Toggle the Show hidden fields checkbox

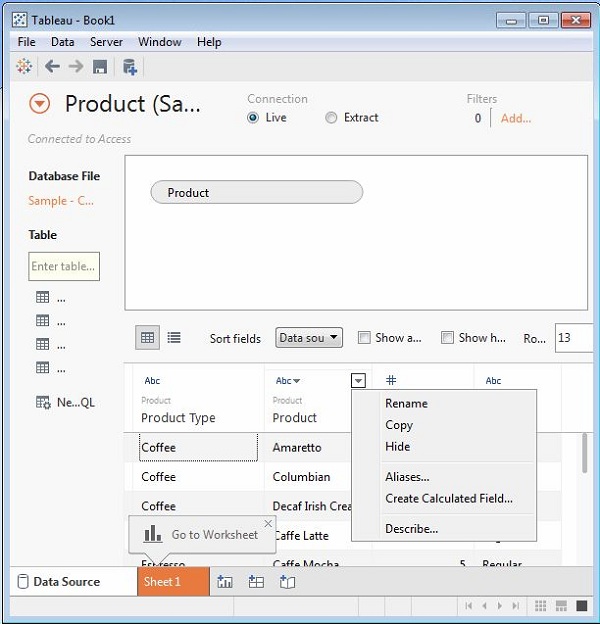(447, 338)
